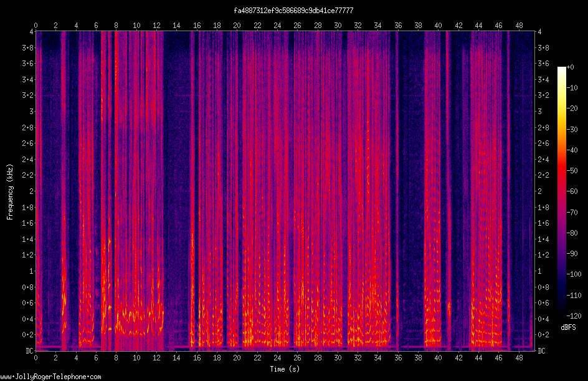Click the "-30" color scale value
This screenshot has width=588, height=381.
click(x=572, y=130)
